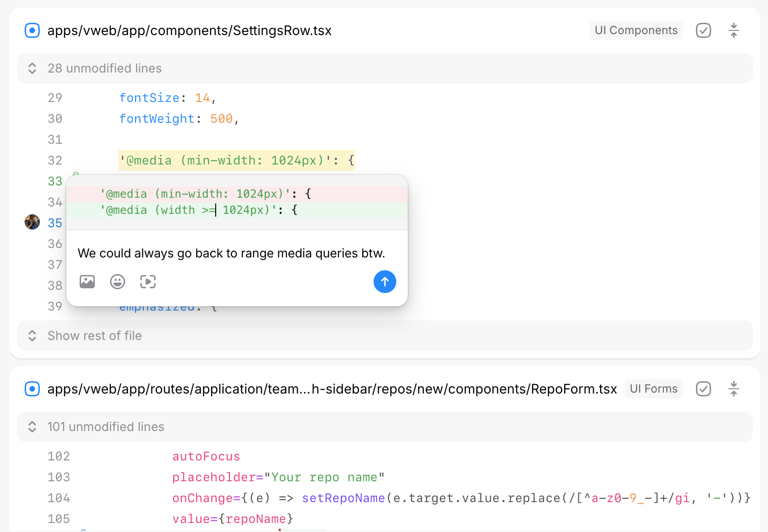This screenshot has width=768, height=532.
Task: Click into the comment text field
Action: point(231,253)
